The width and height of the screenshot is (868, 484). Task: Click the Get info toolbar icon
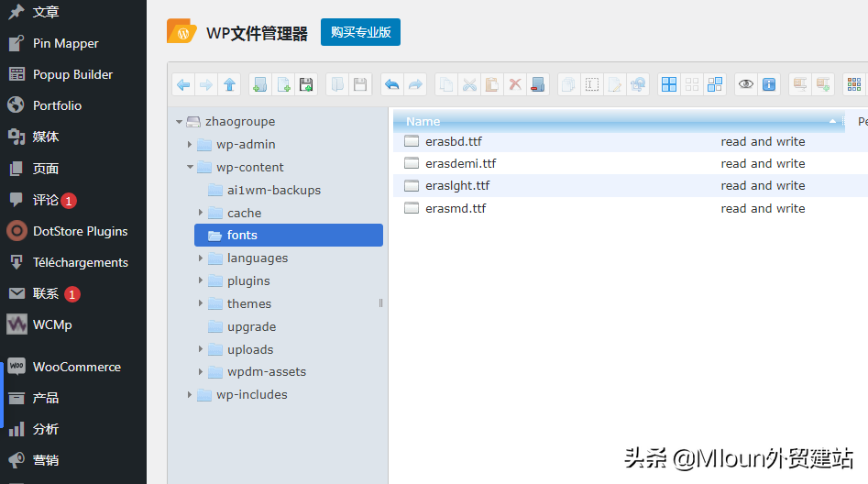coord(769,84)
